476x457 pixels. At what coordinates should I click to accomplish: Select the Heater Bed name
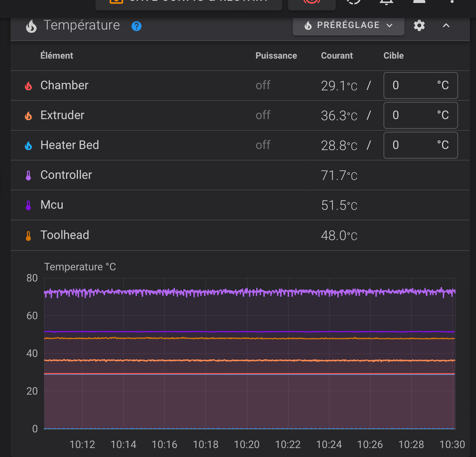point(69,145)
